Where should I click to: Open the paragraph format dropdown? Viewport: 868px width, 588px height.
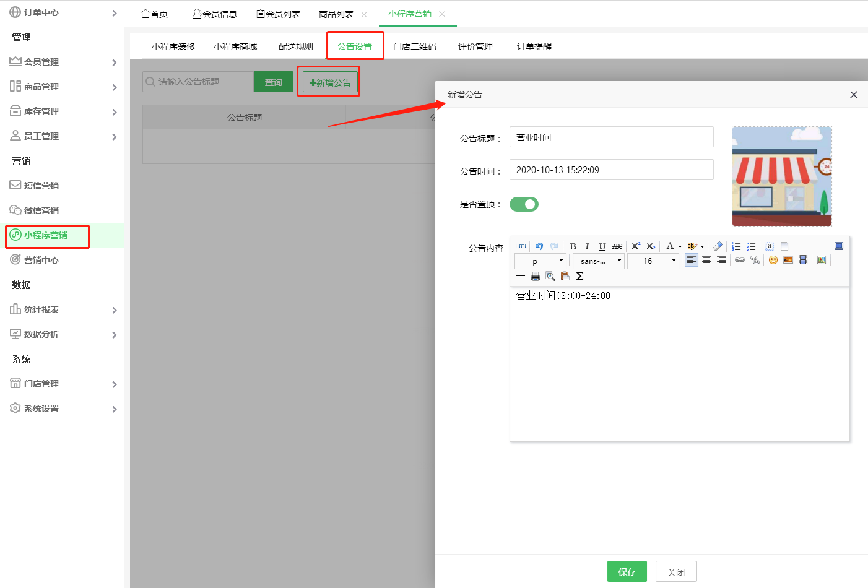click(x=540, y=261)
